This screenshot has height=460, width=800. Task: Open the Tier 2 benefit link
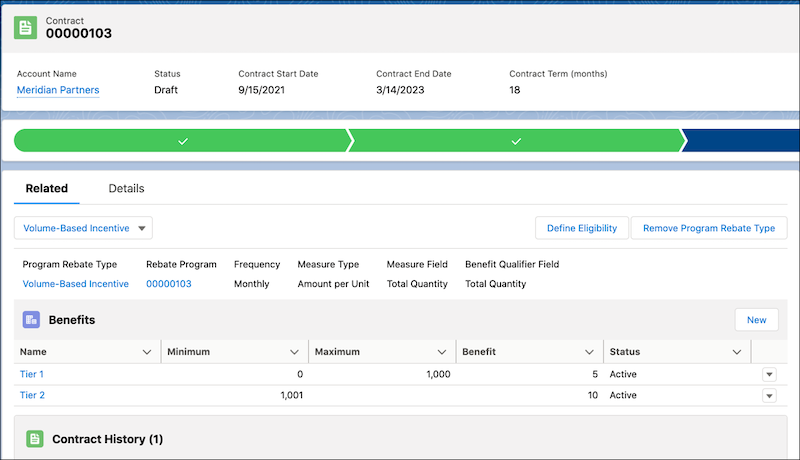pyautogui.click(x=32, y=395)
